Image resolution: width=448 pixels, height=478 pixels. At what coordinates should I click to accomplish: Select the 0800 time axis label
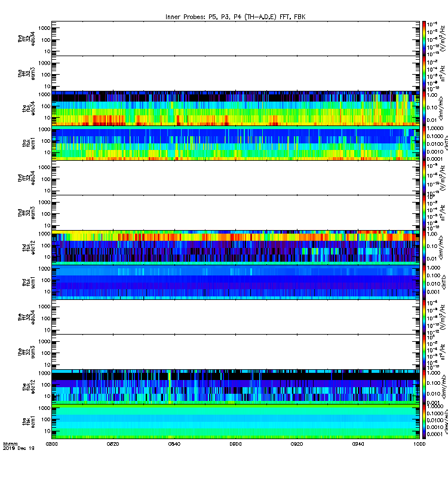(x=51, y=444)
